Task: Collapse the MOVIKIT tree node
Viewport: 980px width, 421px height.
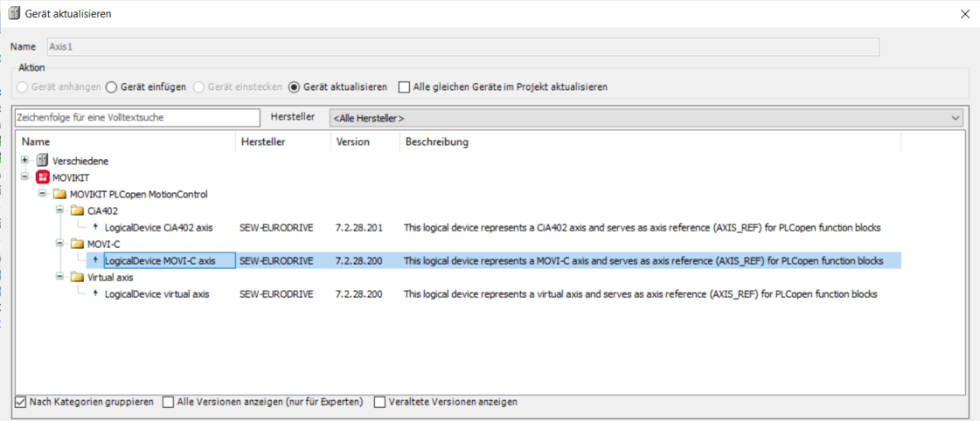Action: click(x=25, y=177)
